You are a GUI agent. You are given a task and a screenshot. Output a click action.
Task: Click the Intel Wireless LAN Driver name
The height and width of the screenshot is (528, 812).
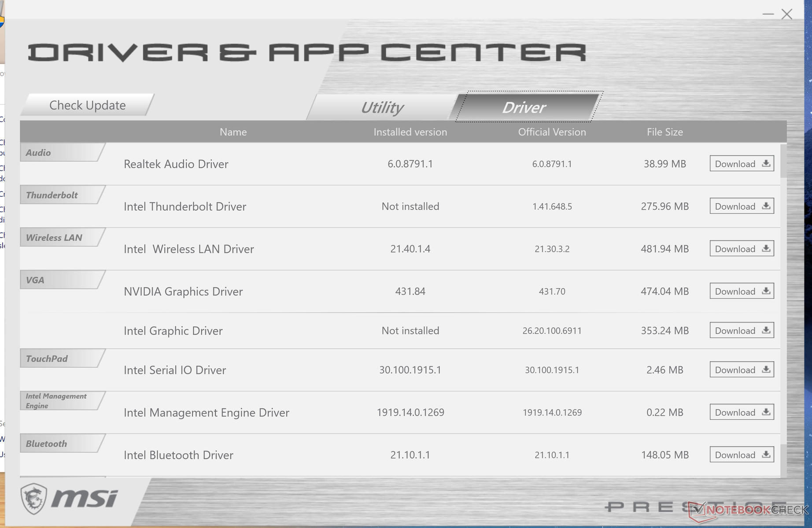(189, 249)
